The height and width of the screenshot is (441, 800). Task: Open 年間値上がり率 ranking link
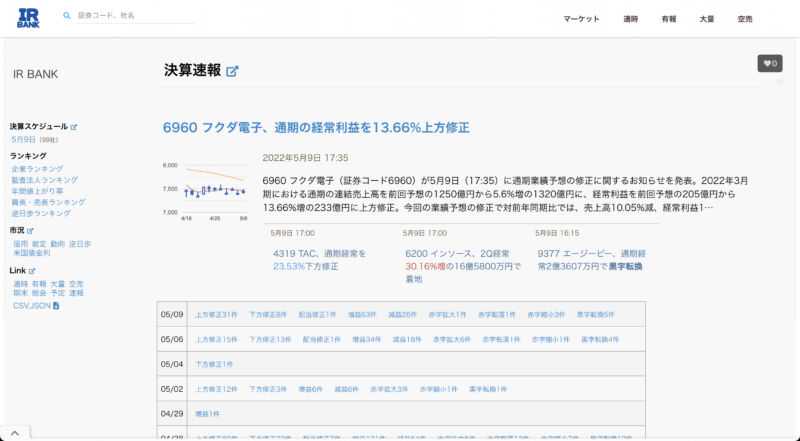37,191
